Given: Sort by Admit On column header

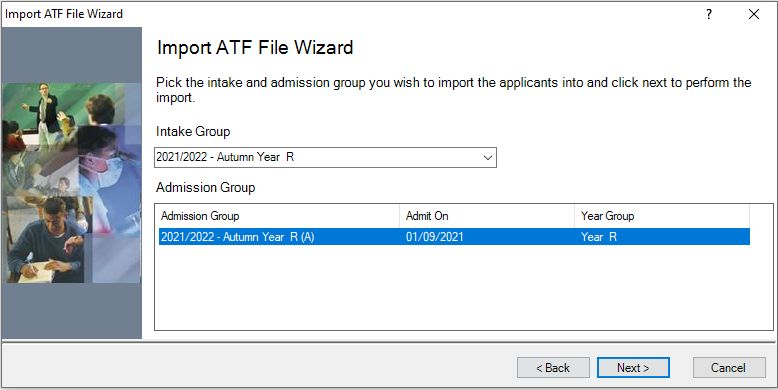Looking at the screenshot, I should pos(487,216).
